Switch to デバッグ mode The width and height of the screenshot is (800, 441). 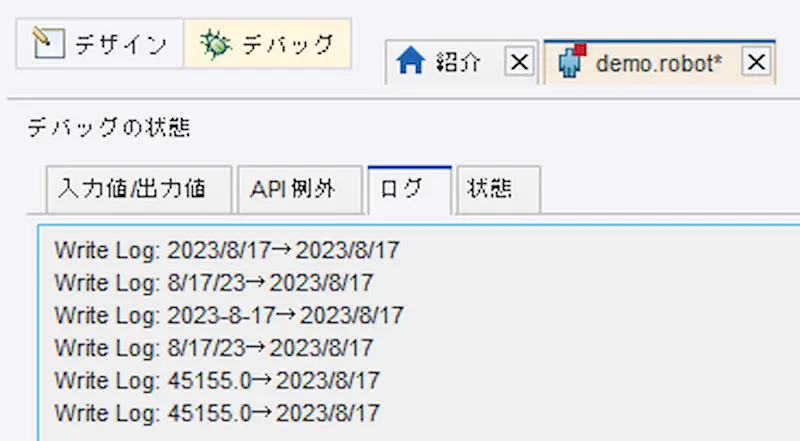click(x=267, y=44)
